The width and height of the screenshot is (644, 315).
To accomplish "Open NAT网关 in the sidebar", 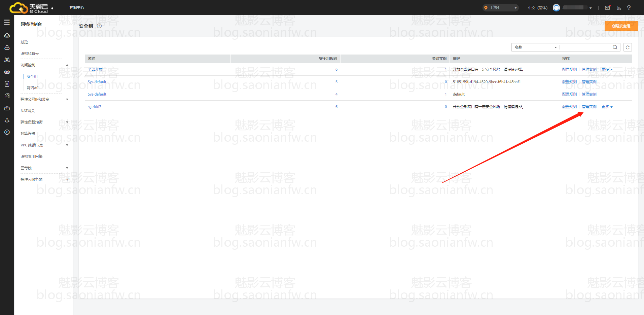I will tap(28, 111).
